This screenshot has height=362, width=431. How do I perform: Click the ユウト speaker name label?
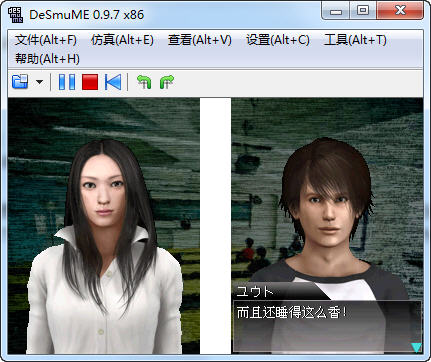click(x=255, y=291)
